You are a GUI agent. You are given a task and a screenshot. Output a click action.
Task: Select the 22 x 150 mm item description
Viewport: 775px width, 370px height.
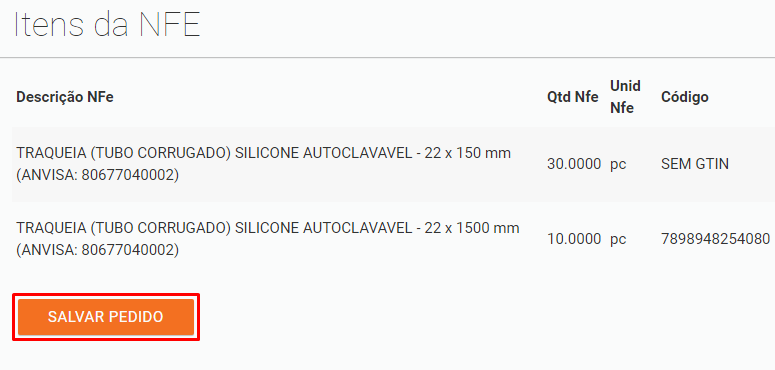[263, 164]
